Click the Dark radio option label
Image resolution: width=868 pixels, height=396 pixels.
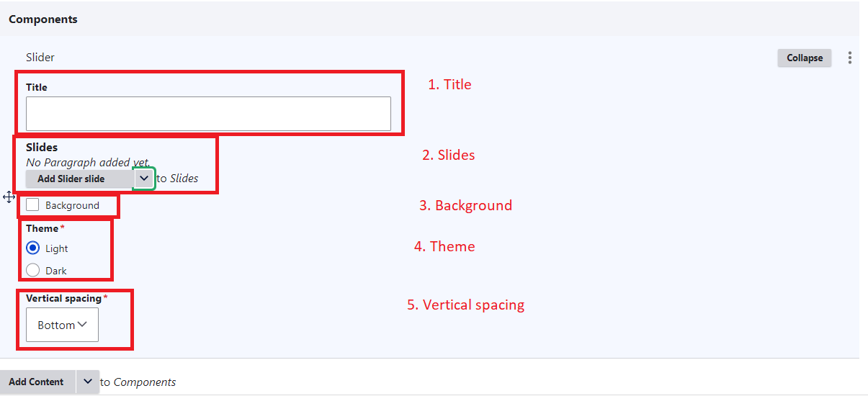tap(55, 271)
